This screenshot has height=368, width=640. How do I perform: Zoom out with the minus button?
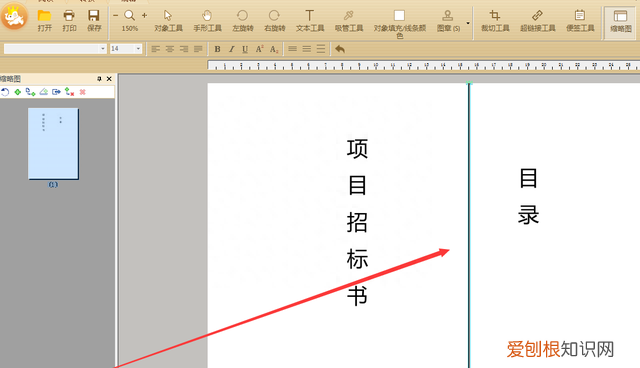tap(116, 16)
